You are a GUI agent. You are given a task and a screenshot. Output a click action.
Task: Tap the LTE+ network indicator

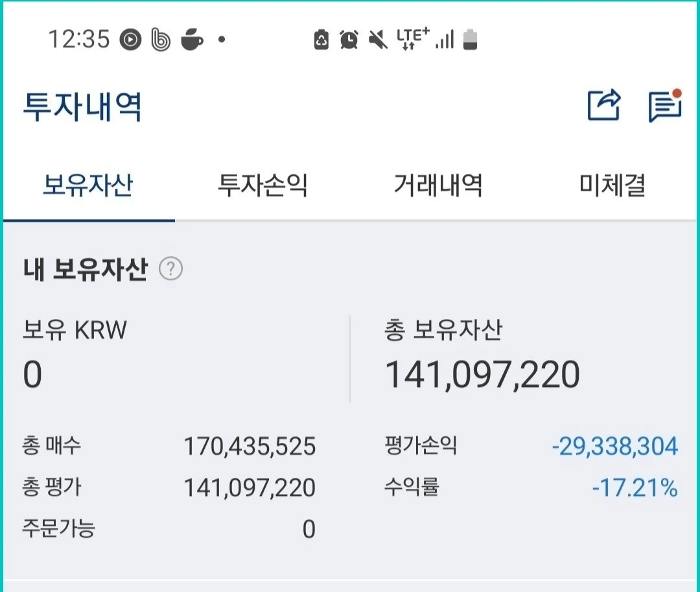[413, 38]
